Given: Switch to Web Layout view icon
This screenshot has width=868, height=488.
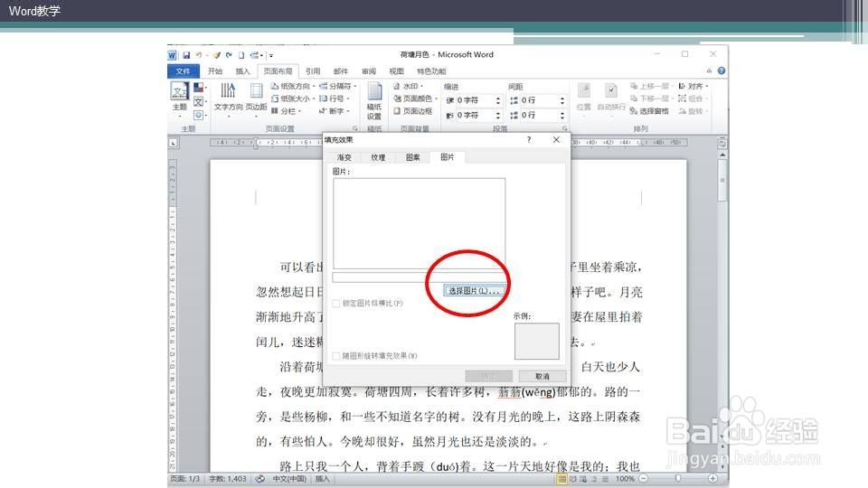Looking at the screenshot, I should tap(583, 479).
